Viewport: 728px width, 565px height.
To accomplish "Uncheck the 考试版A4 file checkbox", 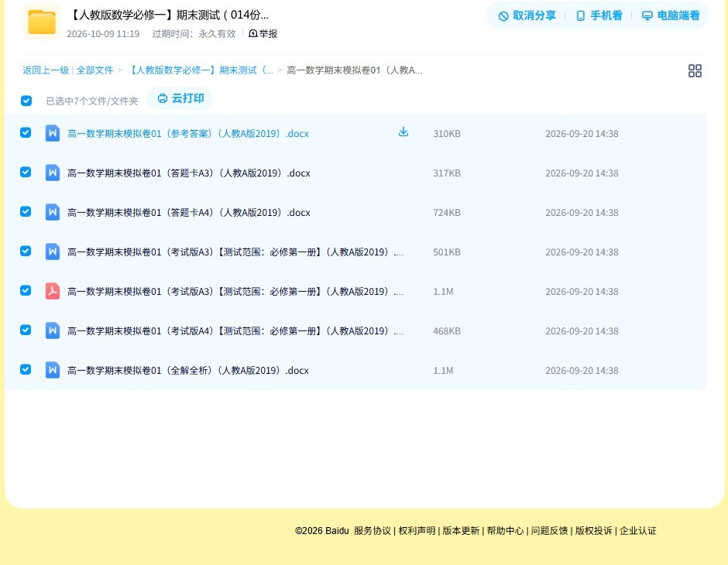I will click(26, 330).
